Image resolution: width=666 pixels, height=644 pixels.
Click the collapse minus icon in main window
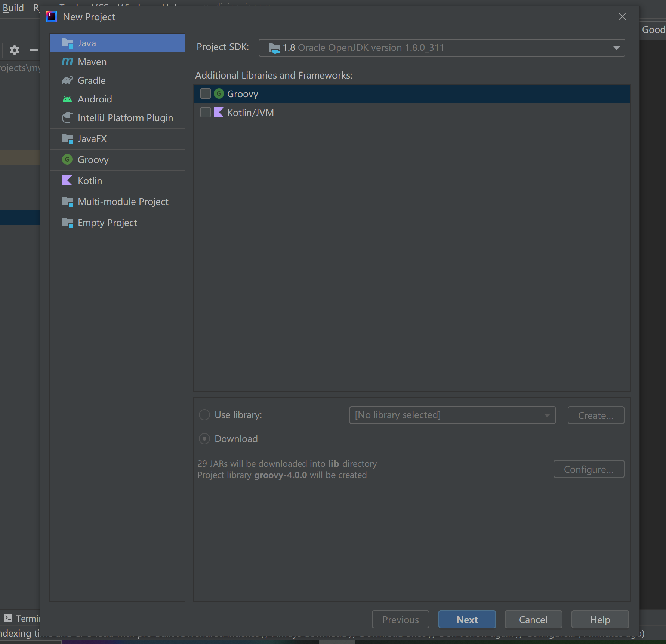click(x=34, y=50)
